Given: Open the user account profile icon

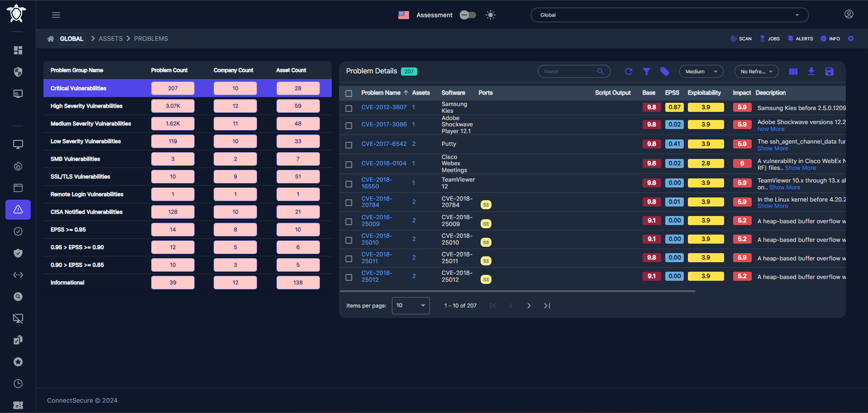Looking at the screenshot, I should (x=849, y=14).
